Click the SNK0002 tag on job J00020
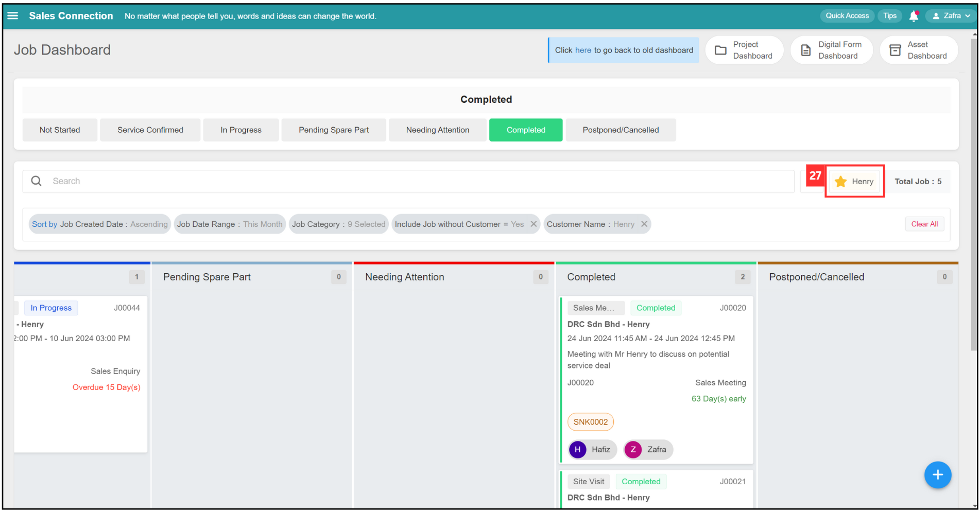The image size is (980, 513). tap(591, 422)
